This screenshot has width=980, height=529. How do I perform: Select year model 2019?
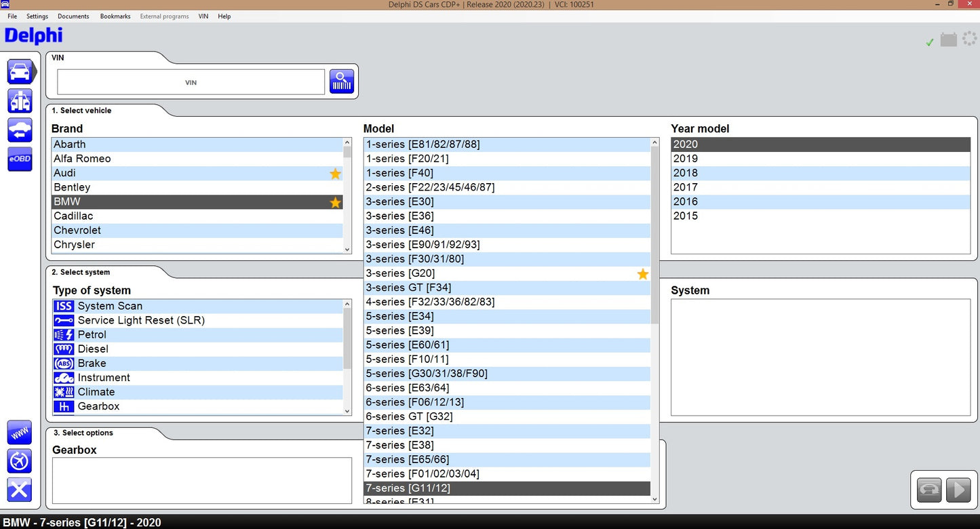coord(821,159)
